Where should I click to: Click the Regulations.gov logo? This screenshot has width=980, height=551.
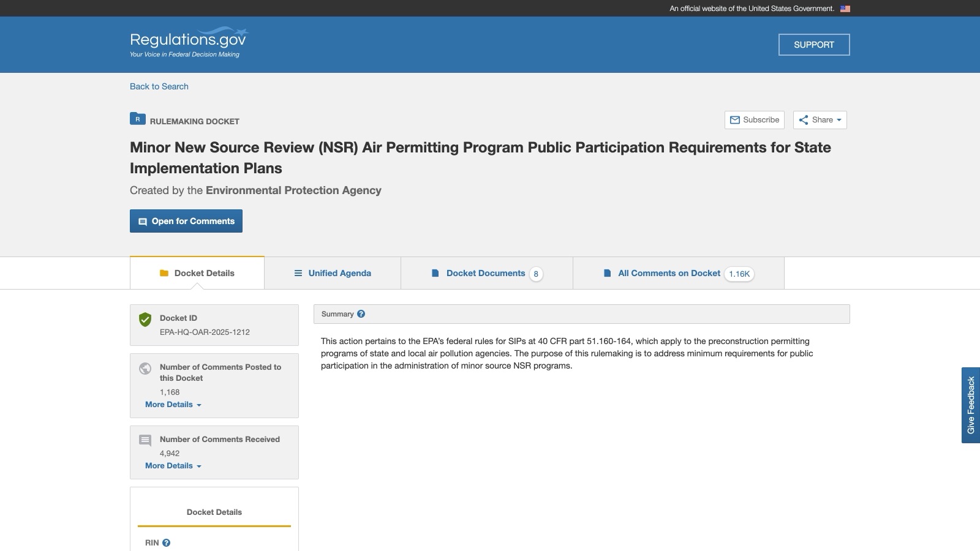(189, 42)
